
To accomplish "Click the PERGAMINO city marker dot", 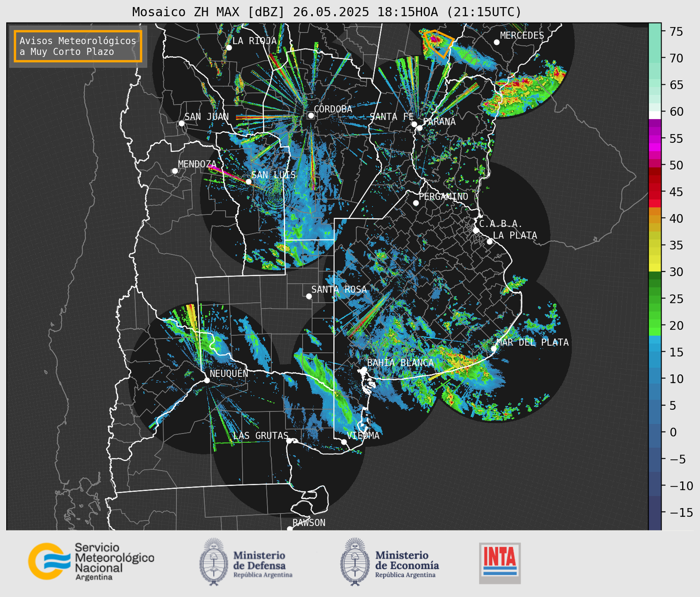I will pos(416,203).
